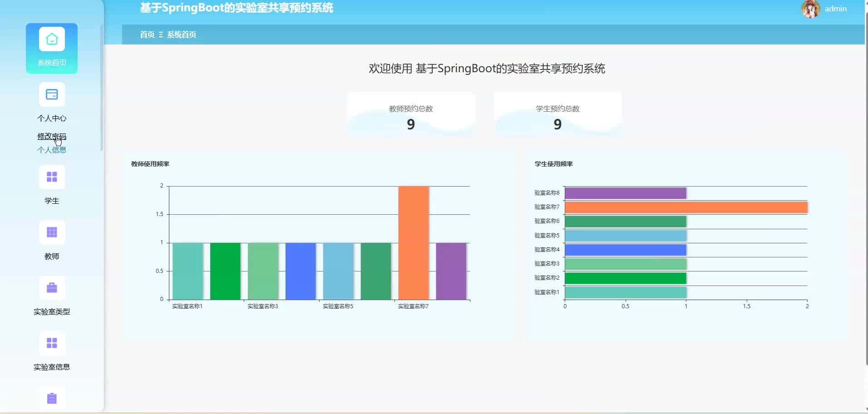Image resolution: width=868 pixels, height=414 pixels.
Task: Open the 教师 module icon
Action: pyautogui.click(x=52, y=232)
